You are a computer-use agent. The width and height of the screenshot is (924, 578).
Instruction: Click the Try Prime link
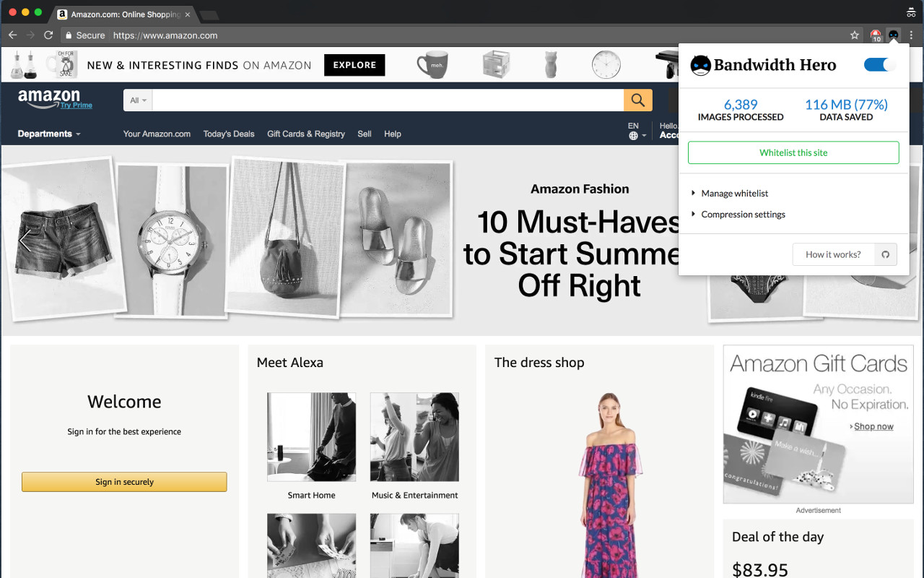76,105
